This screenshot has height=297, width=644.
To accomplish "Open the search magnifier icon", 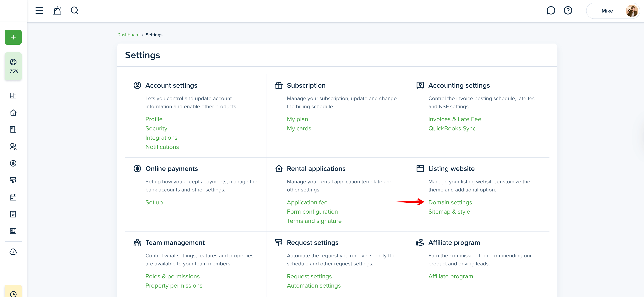I will point(74,10).
